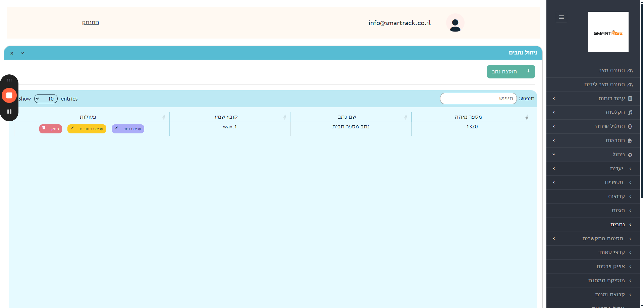Pause the screen recording
Image resolution: width=644 pixels, height=308 pixels.
[9, 112]
